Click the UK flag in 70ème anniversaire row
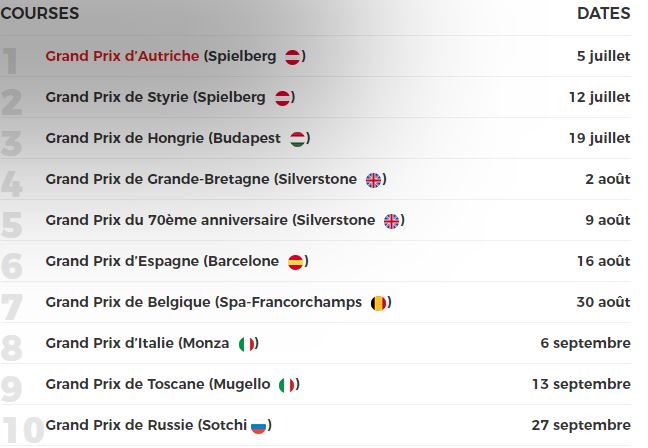The image size is (648, 448). [x=392, y=221]
